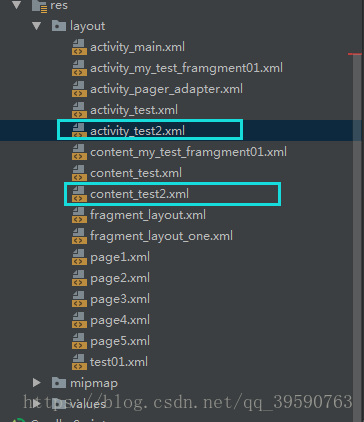Select highlighted activity_test2.xml file name

(x=137, y=131)
